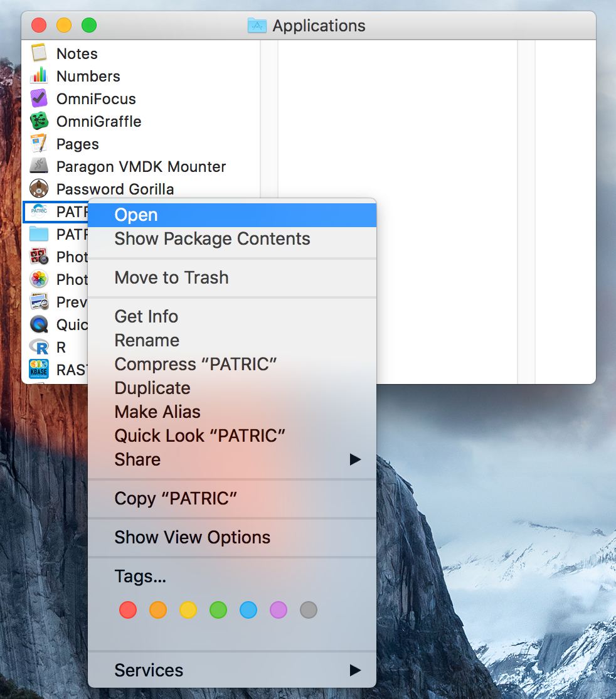Image resolution: width=616 pixels, height=699 pixels.
Task: Click the Photos flower icon
Action: click(39, 279)
